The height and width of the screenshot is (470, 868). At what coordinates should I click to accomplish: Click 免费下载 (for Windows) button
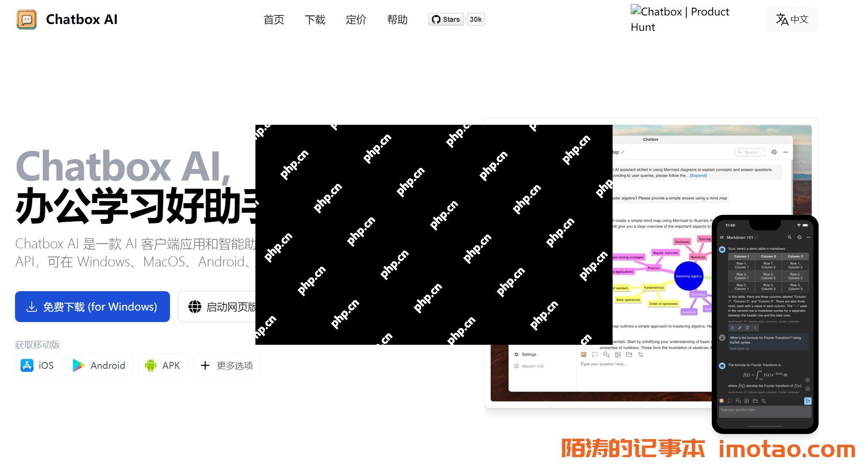pyautogui.click(x=92, y=307)
